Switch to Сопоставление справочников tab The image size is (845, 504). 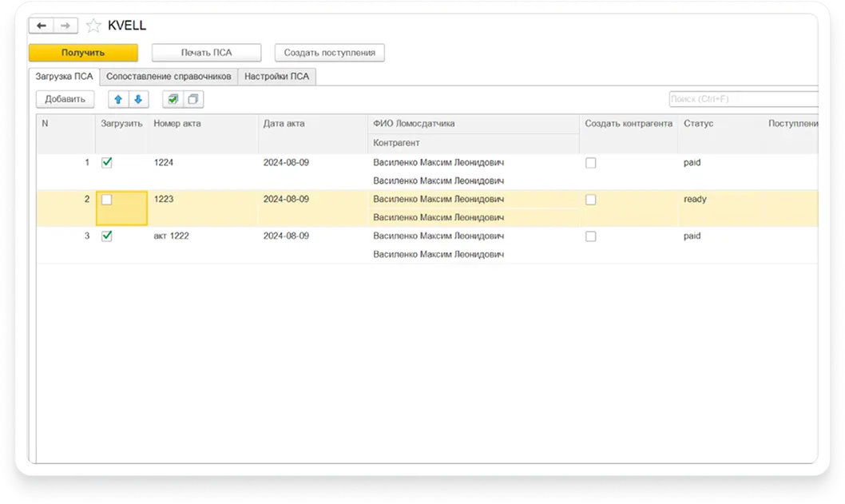pyautogui.click(x=169, y=77)
